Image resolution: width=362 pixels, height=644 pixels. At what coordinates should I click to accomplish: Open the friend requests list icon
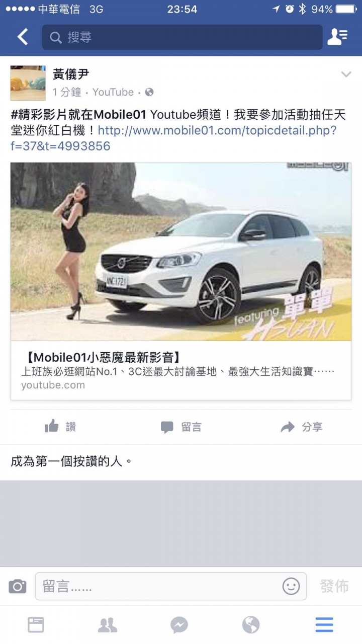[337, 37]
